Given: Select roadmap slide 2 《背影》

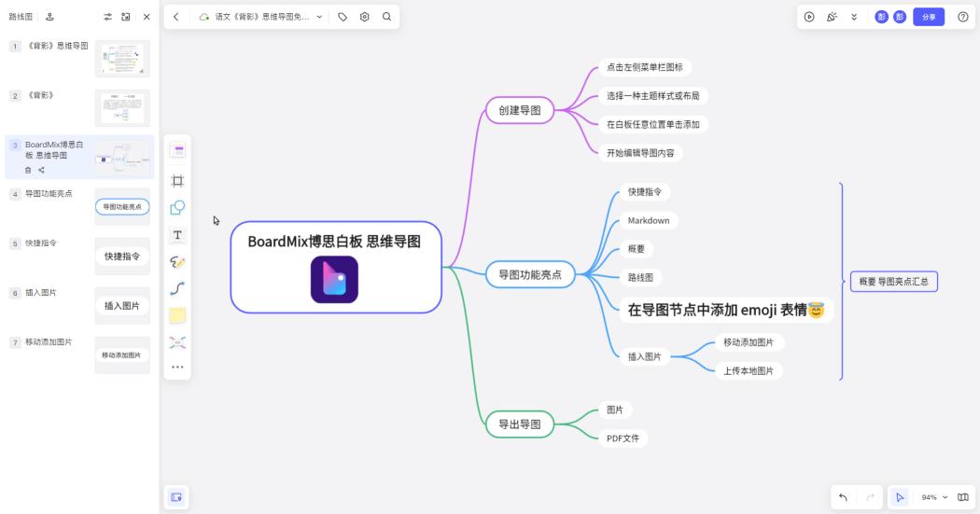Looking at the screenshot, I should pyautogui.click(x=79, y=108).
